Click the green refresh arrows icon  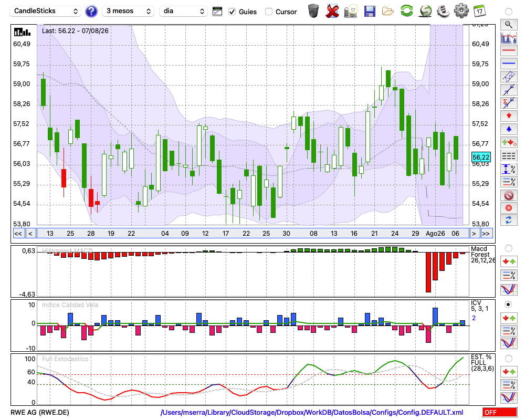tap(406, 11)
